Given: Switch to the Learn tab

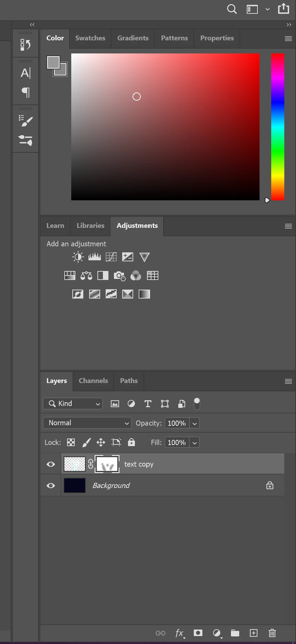Looking at the screenshot, I should [55, 226].
